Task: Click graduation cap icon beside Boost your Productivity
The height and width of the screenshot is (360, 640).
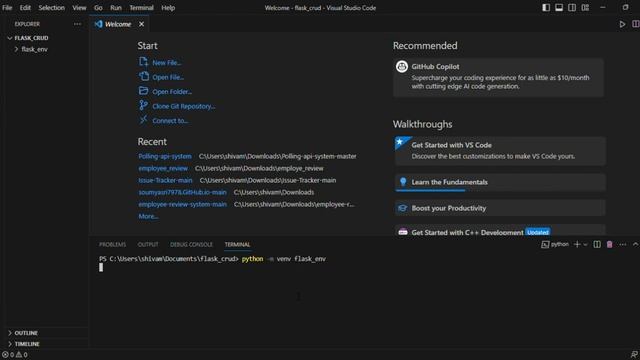Action: [402, 208]
